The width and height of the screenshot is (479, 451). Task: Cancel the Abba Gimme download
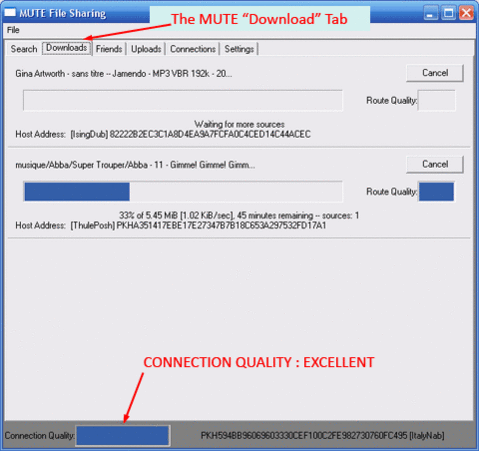click(x=435, y=164)
